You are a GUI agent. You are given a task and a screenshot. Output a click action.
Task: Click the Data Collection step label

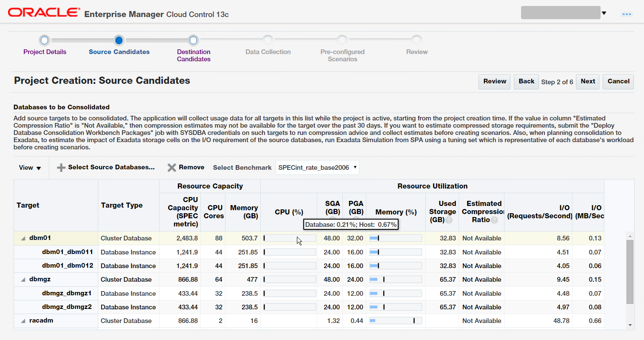[x=268, y=52]
